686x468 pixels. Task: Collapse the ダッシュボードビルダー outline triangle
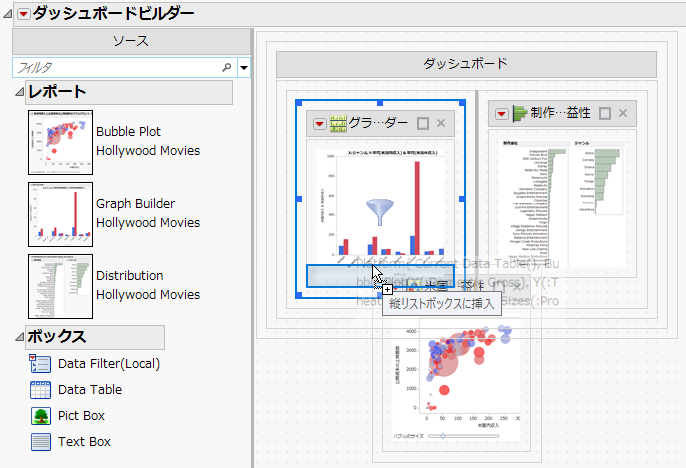[8, 14]
